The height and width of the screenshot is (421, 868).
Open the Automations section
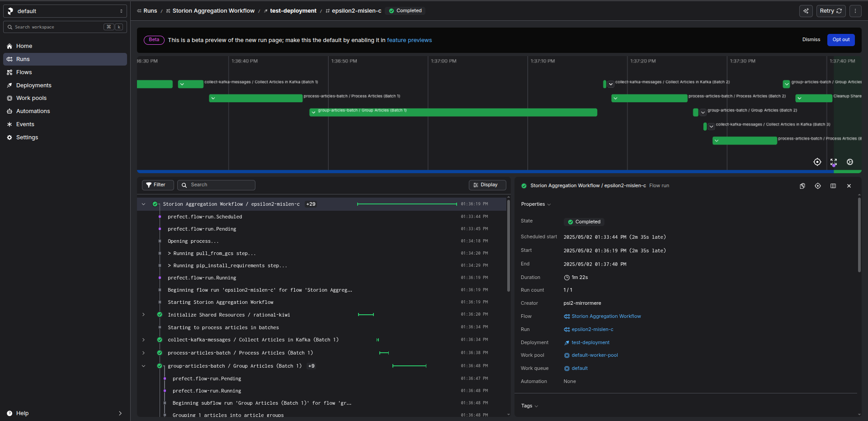[x=65, y=111]
